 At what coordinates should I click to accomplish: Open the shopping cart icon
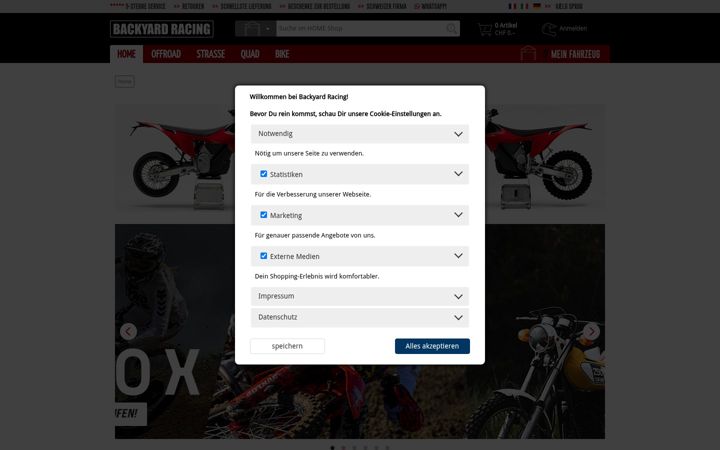(484, 29)
